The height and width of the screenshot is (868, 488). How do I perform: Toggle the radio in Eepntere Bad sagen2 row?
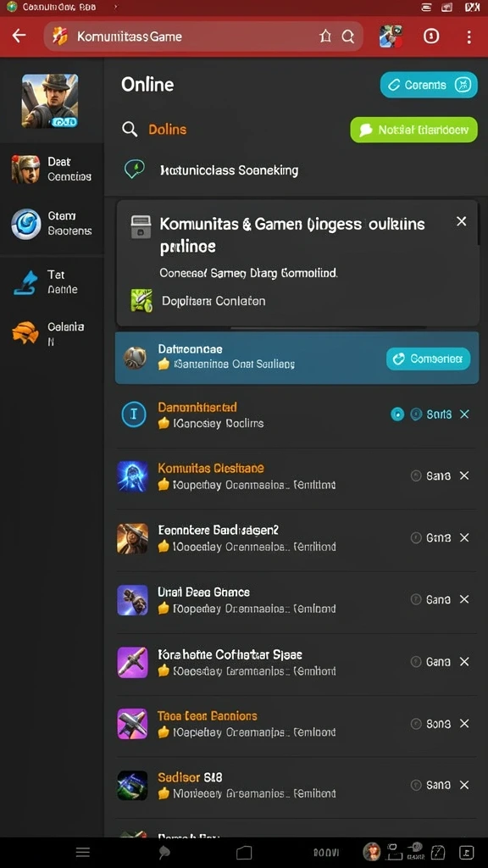click(416, 537)
